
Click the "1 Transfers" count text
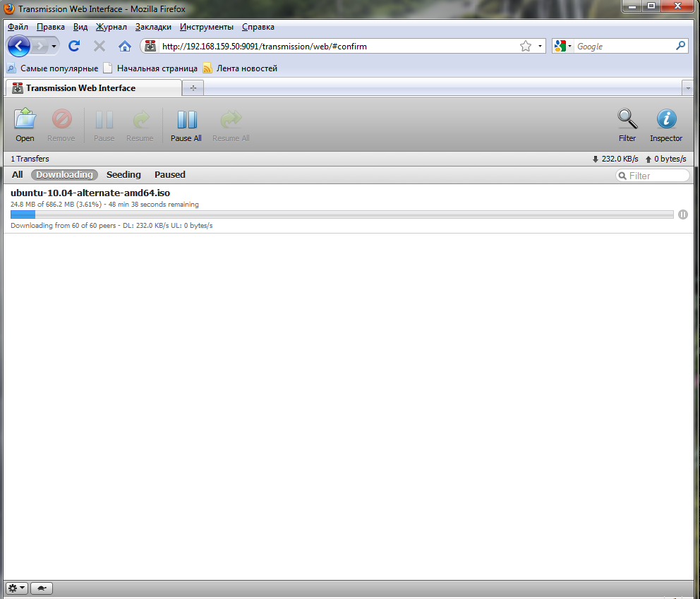30,159
